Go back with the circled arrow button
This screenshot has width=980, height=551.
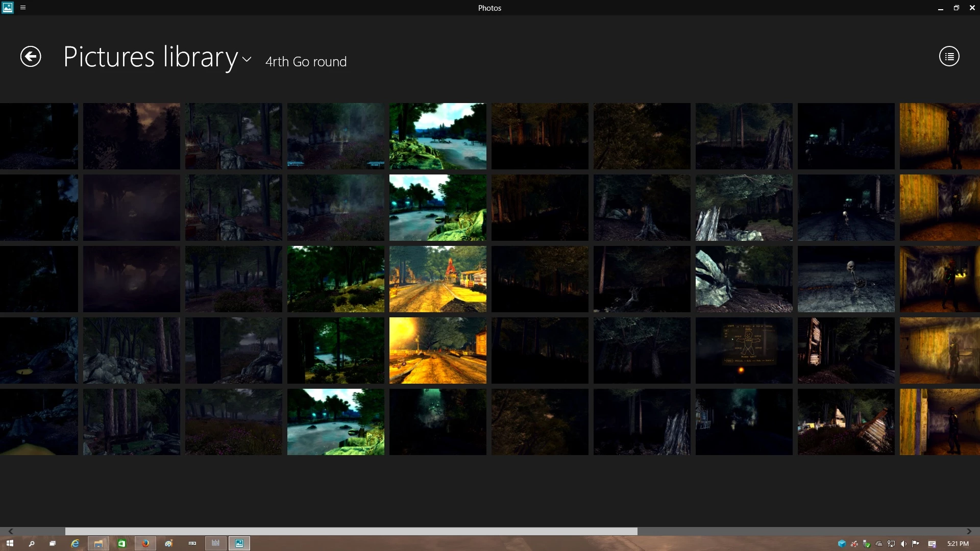(31, 56)
